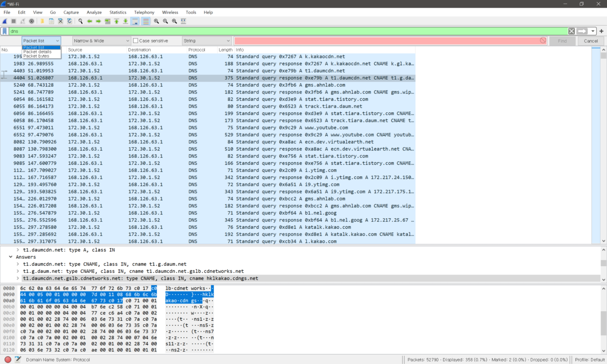Clear the dns display filter
This screenshot has height=364, width=607.
pos(571,31)
